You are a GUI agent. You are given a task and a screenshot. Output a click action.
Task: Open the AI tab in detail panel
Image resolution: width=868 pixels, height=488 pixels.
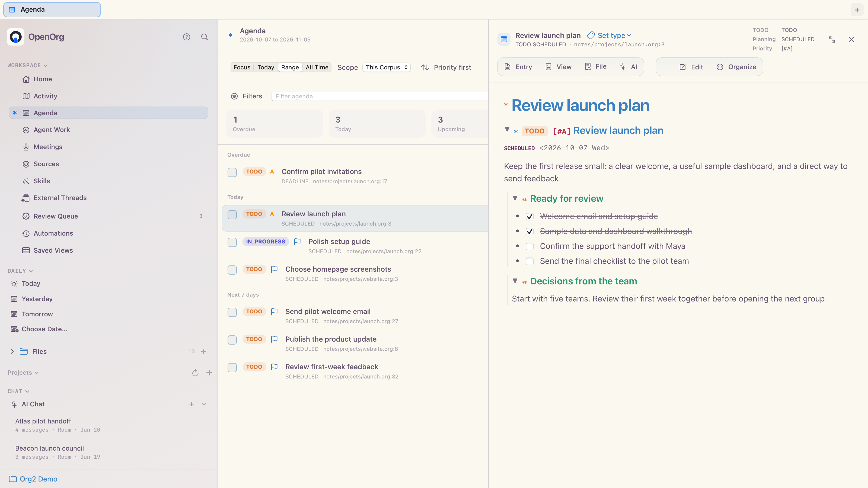point(628,67)
